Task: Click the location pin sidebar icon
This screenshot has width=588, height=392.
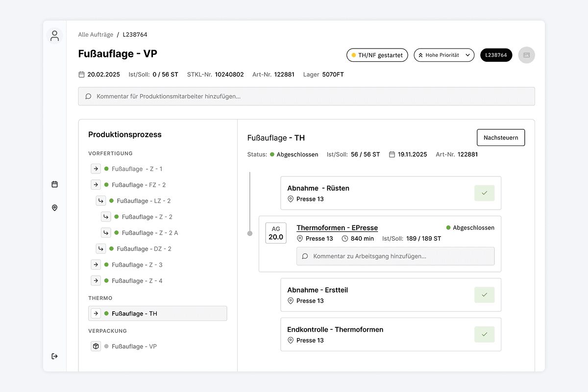Action: [54, 208]
